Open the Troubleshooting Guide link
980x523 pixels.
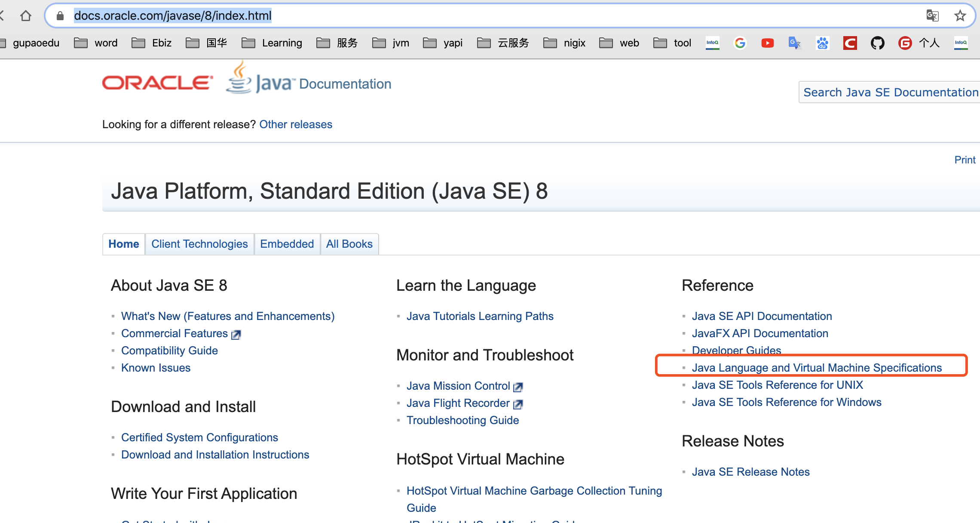(x=462, y=420)
